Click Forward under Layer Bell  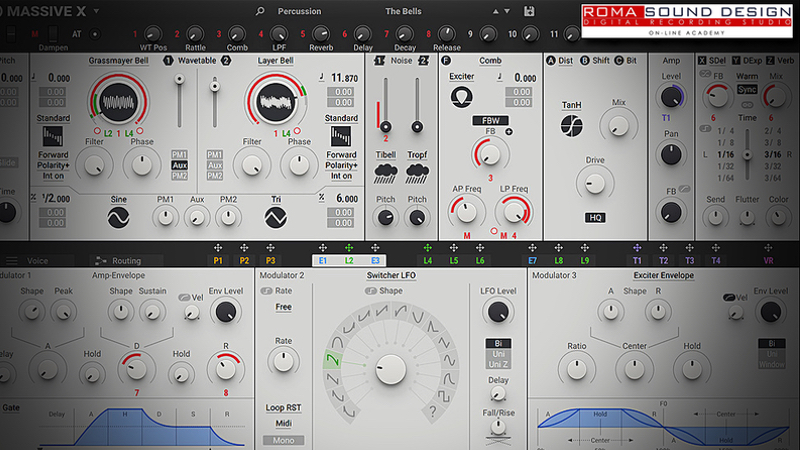coord(341,155)
